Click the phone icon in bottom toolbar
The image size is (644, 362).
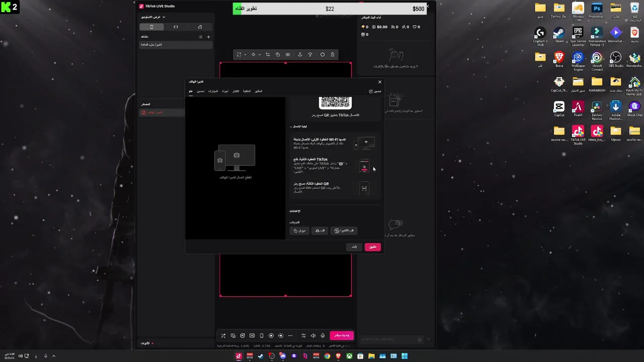pos(262,335)
